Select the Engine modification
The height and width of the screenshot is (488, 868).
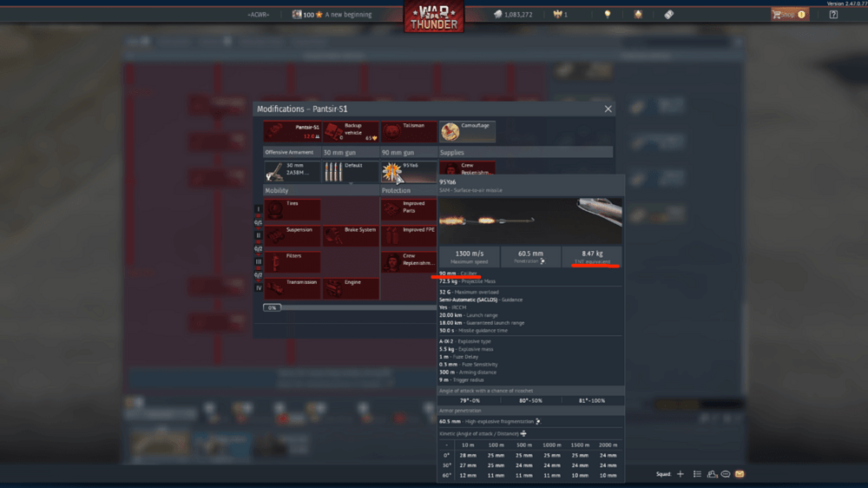[x=351, y=288]
